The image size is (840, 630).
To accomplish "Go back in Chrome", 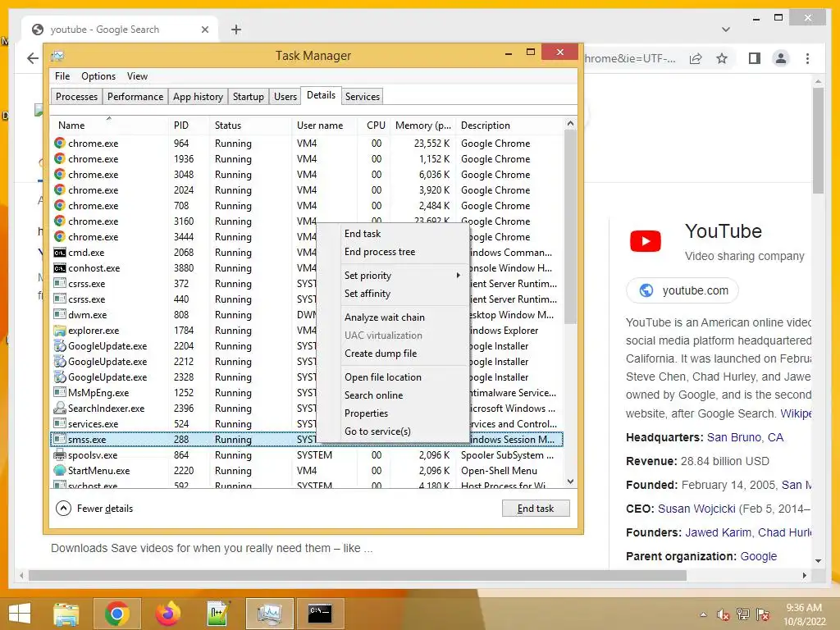I will (x=33, y=58).
